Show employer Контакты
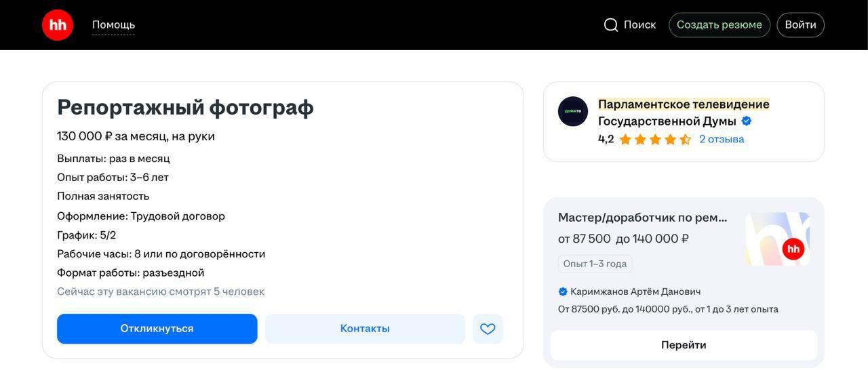Image resolution: width=868 pixels, height=383 pixels. 365,329
